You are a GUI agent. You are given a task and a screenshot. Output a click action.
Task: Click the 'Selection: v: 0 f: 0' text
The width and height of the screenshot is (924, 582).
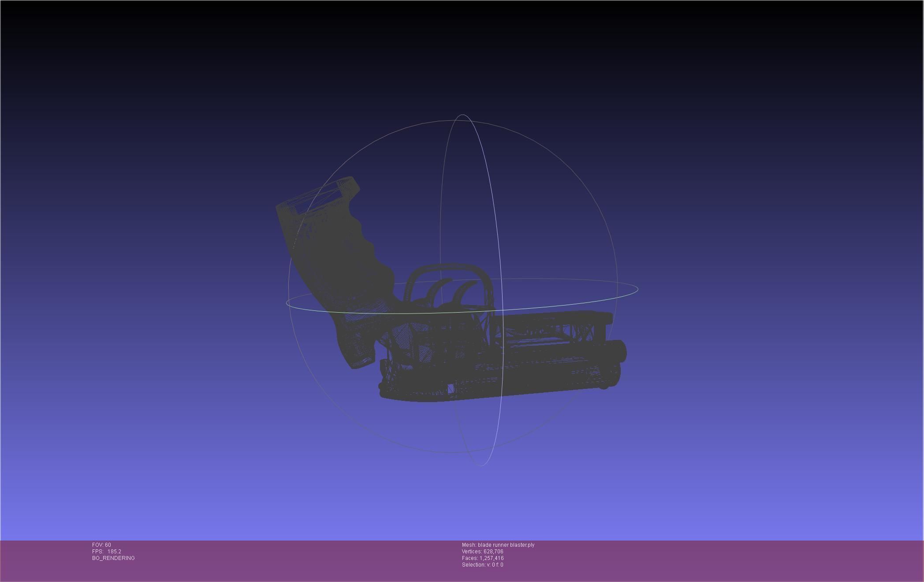coord(483,565)
